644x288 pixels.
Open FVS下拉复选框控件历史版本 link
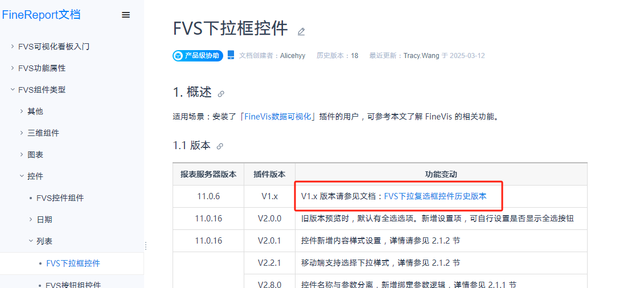pyautogui.click(x=436, y=196)
